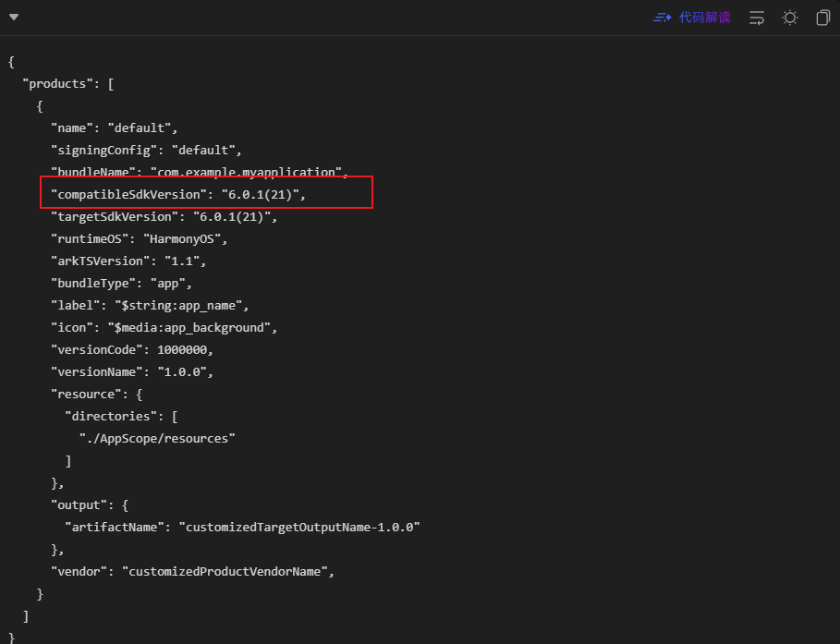
Task: Switch code theme with the sun icon
Action: click(789, 18)
